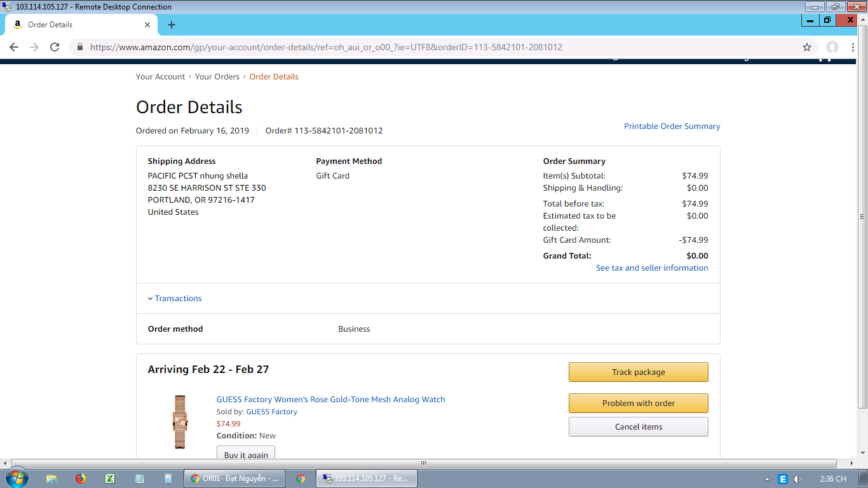868x488 pixels.
Task: Open the Chrome three-dot menu
Action: 853,47
